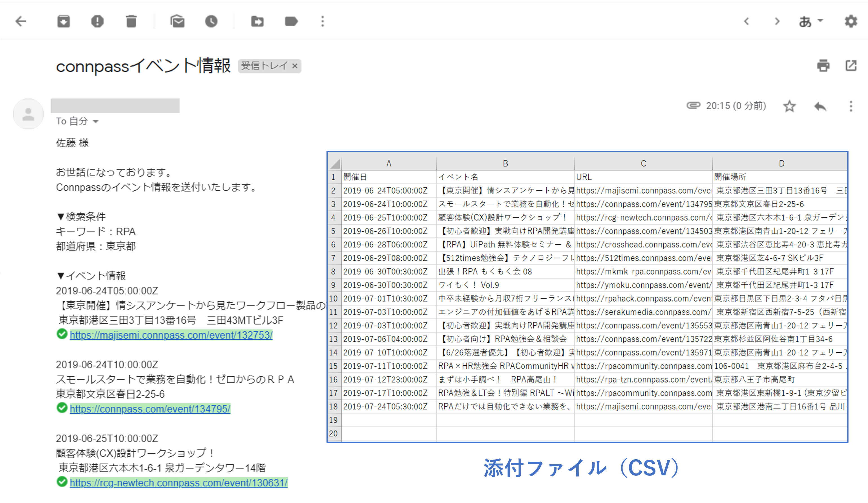Snooze this email with clock icon
This screenshot has height=503, width=868.
(x=211, y=21)
